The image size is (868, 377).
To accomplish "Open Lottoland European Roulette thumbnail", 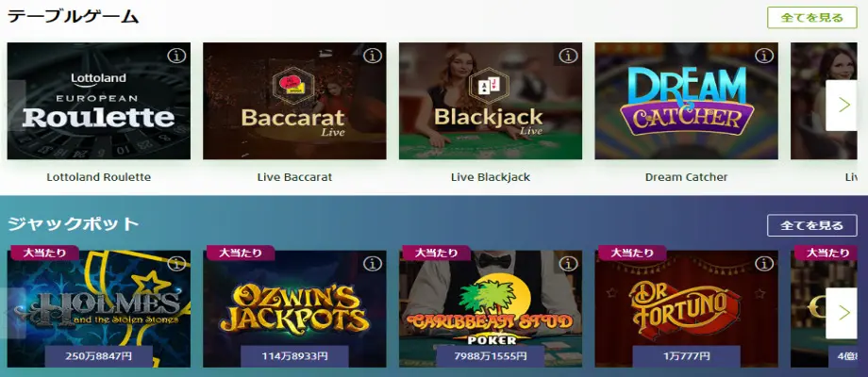I will (x=98, y=101).
